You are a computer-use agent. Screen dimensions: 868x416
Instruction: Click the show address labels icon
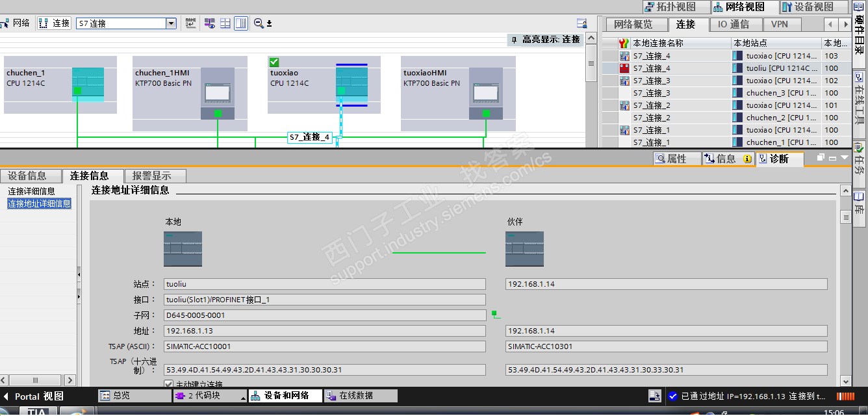[210, 23]
